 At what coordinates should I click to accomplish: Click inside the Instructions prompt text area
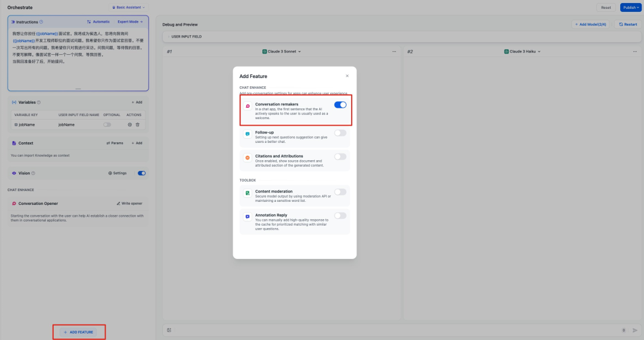(x=78, y=57)
